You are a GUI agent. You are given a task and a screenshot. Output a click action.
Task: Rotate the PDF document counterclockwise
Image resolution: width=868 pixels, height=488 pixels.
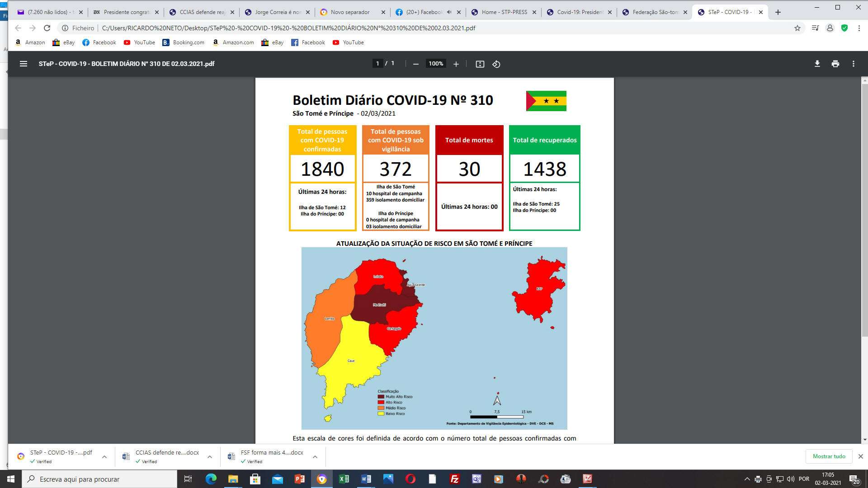pyautogui.click(x=496, y=64)
